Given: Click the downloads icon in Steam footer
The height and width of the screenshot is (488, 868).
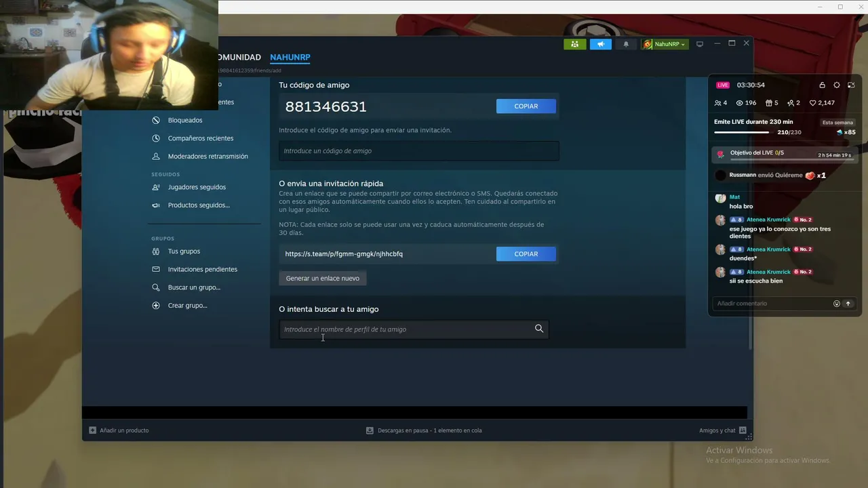Looking at the screenshot, I should (x=370, y=430).
